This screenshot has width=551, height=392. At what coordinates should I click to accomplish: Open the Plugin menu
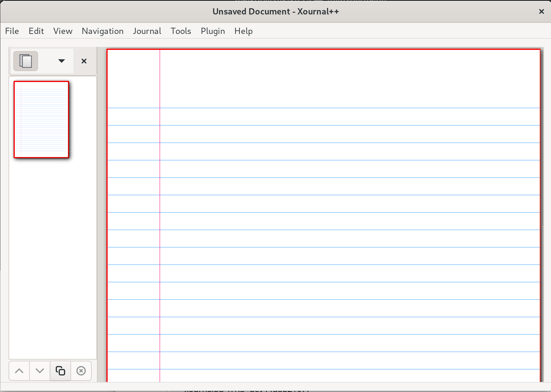pyautogui.click(x=213, y=31)
